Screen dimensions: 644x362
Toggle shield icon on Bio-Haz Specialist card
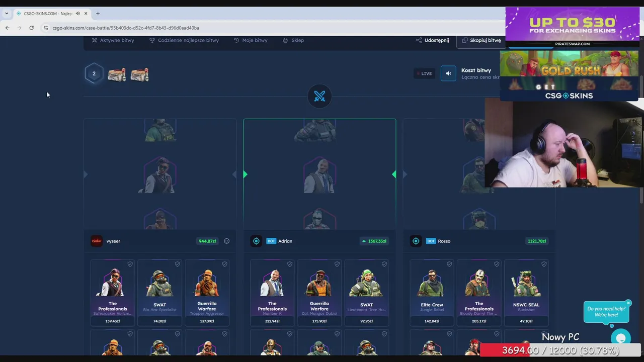click(177, 264)
